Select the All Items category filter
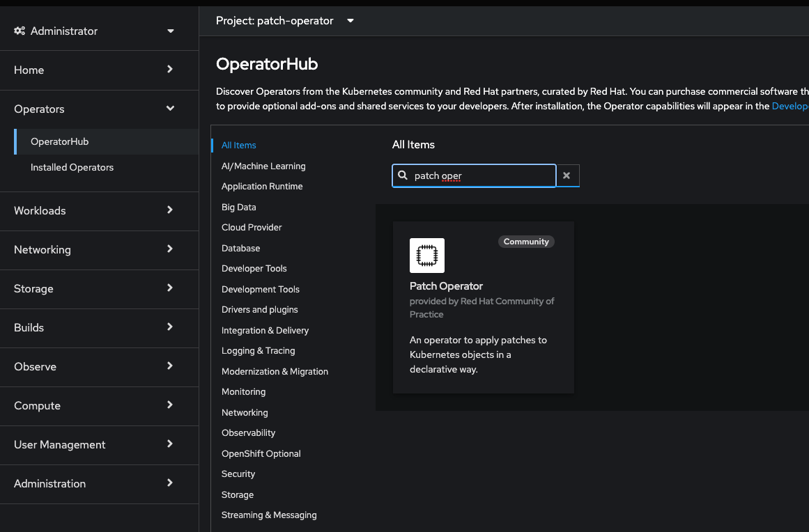 (x=239, y=146)
